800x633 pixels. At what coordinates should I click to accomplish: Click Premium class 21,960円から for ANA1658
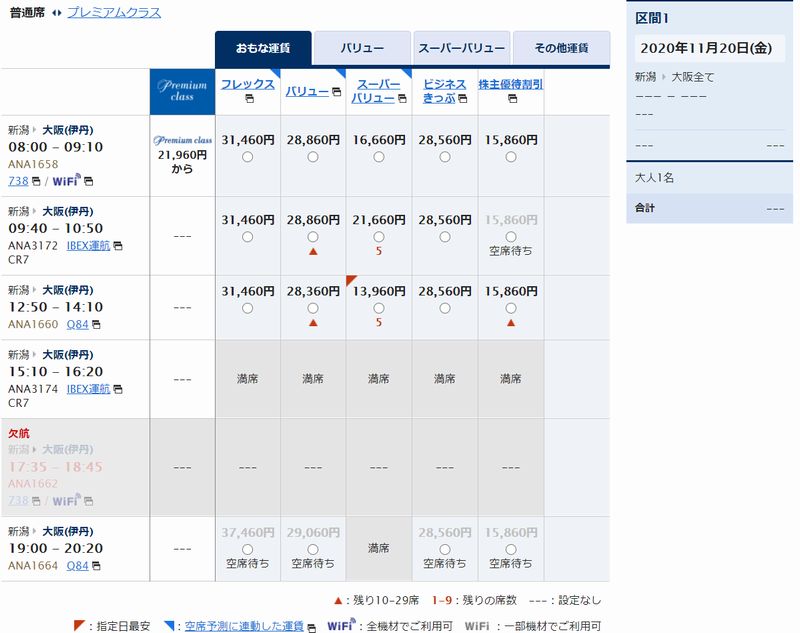point(182,155)
